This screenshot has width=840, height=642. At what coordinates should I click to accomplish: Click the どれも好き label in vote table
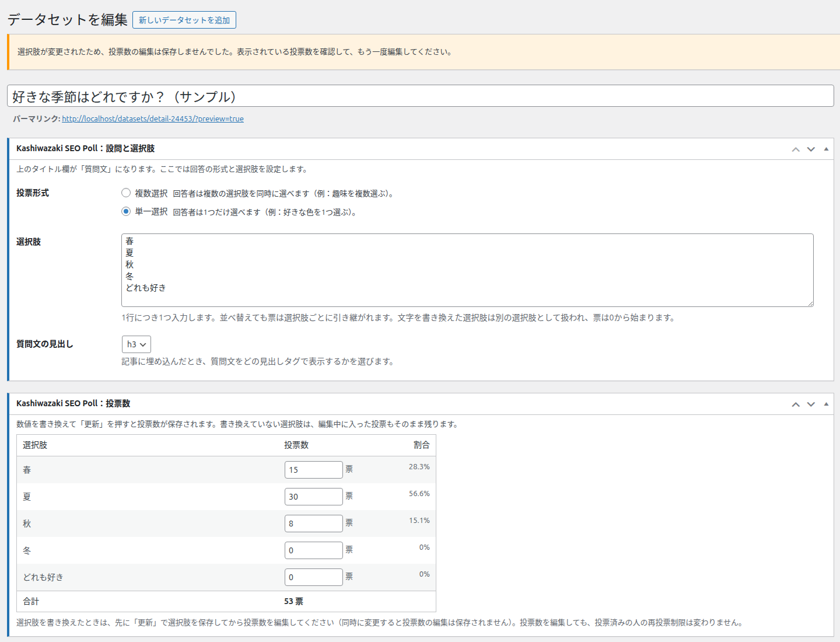pos(43,577)
